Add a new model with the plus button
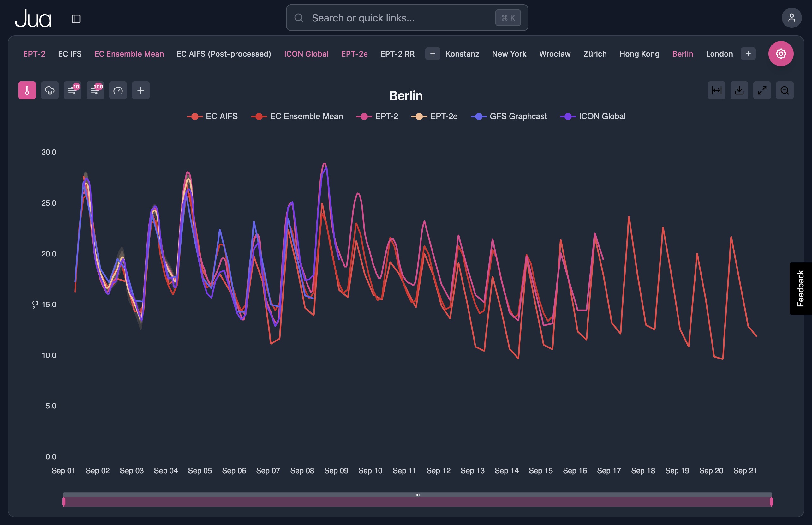Viewport: 812px width, 525px height. coord(433,54)
